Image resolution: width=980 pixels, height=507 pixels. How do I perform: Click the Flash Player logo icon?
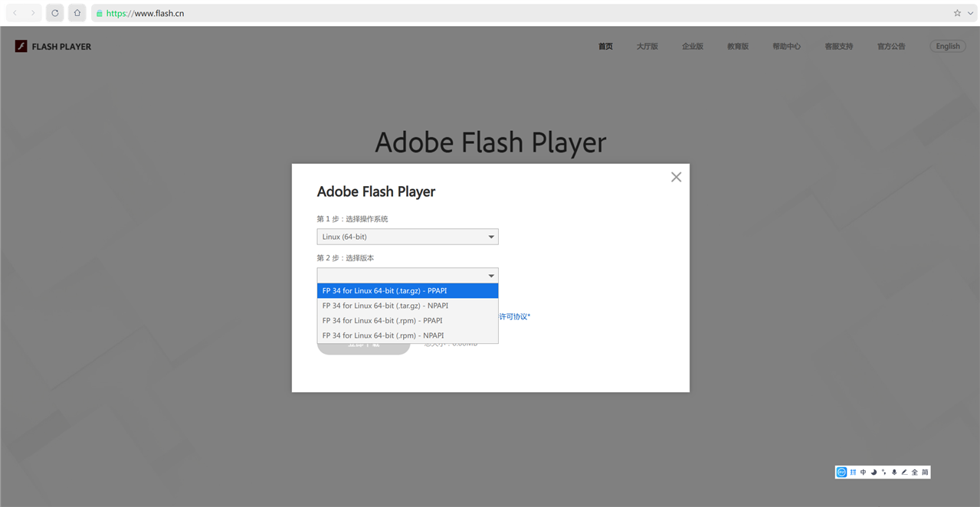[21, 46]
